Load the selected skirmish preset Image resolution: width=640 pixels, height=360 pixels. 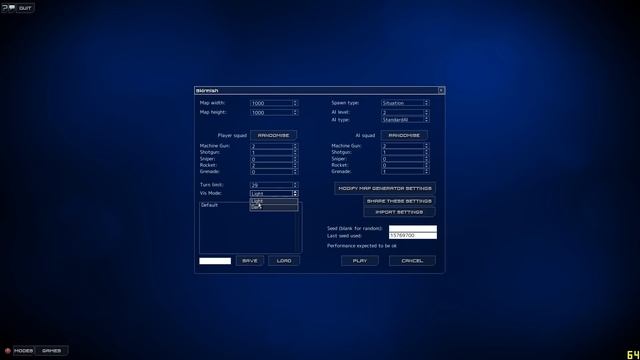coord(284,261)
